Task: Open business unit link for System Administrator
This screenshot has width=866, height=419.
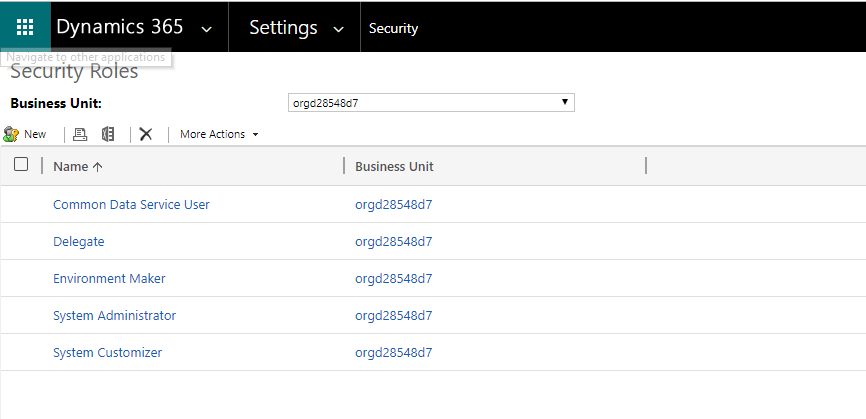Action: click(x=393, y=316)
